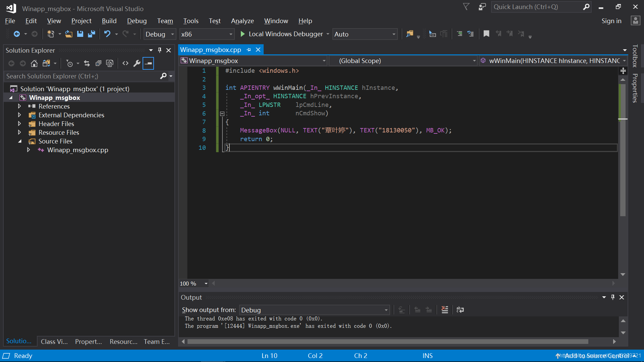Image resolution: width=644 pixels, height=362 pixels.
Task: Click Sign in link
Action: click(x=611, y=21)
